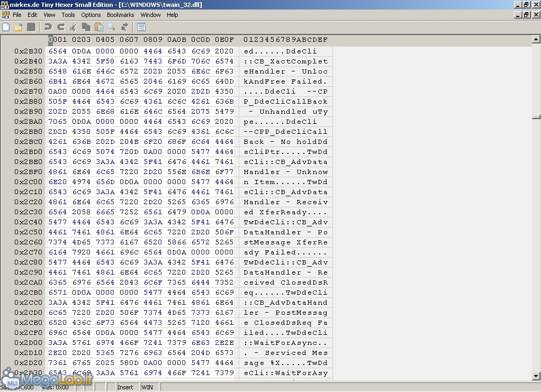Open a file using the folder icon
Image resolution: width=541 pixels, height=392 pixels.
[19, 27]
